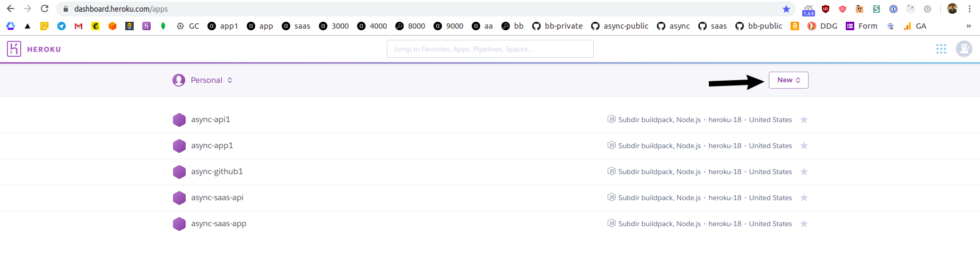Favorite the async-github1 app with star

(x=804, y=171)
